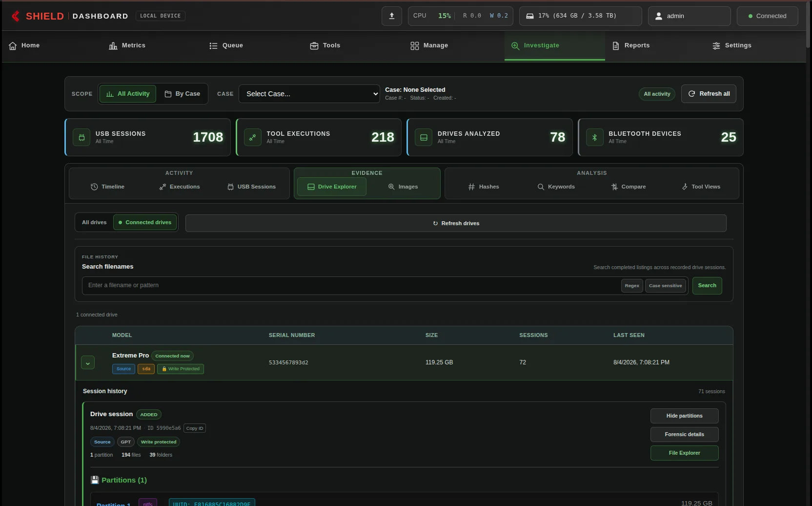Open the Tool Views analysis tab

click(x=701, y=187)
